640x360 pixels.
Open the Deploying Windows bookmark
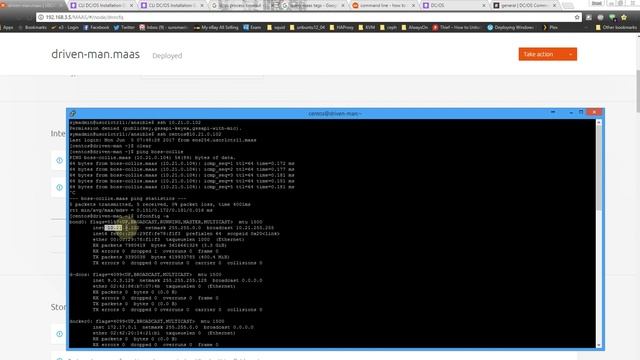510,27
